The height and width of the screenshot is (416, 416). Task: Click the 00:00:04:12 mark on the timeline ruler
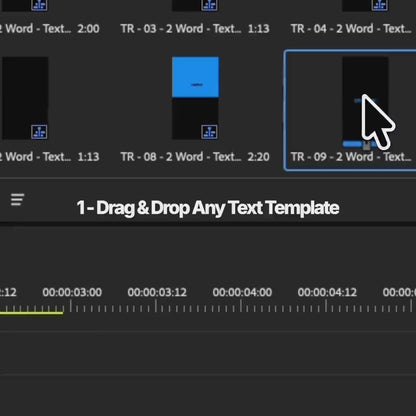[327, 292]
